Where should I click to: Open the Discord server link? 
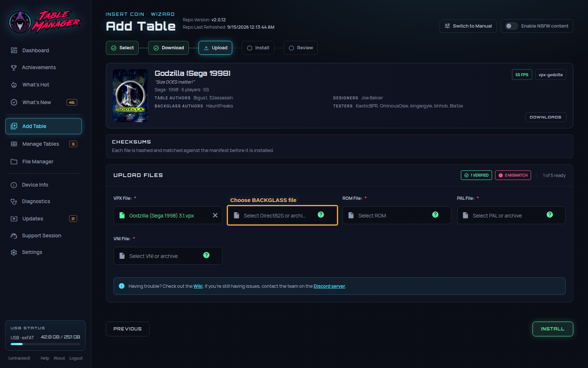pos(329,286)
